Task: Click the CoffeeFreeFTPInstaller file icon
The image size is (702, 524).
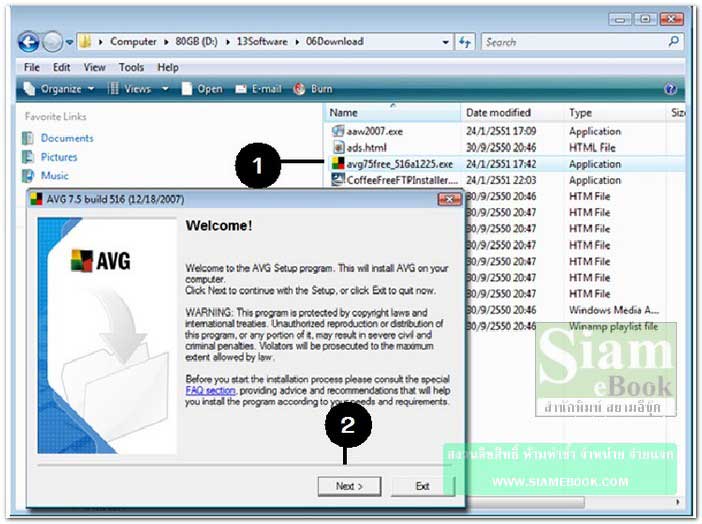Action: point(337,180)
